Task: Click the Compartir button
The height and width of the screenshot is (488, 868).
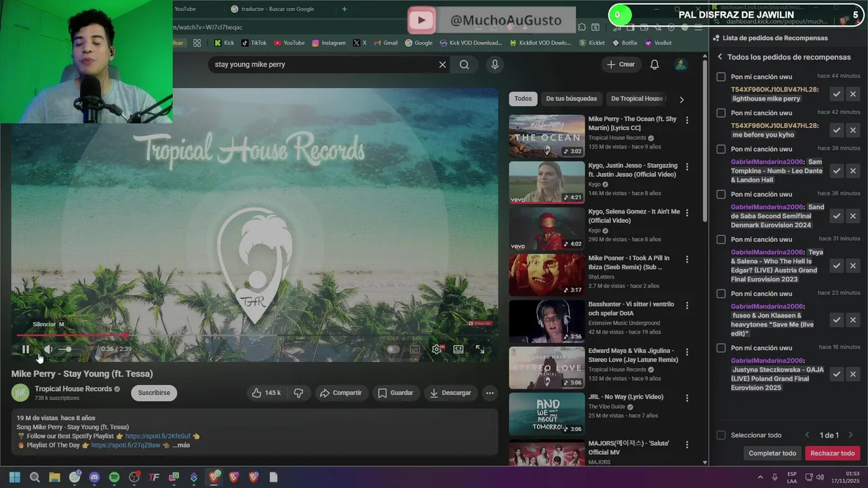Action: (x=340, y=392)
